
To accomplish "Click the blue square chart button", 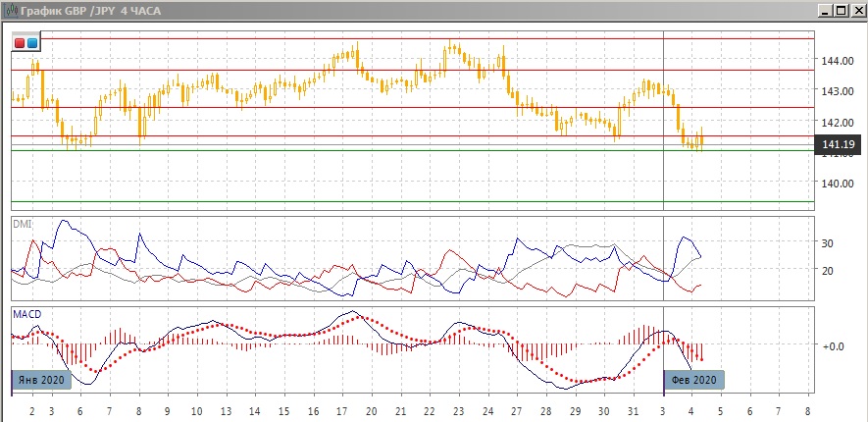I will (x=32, y=43).
